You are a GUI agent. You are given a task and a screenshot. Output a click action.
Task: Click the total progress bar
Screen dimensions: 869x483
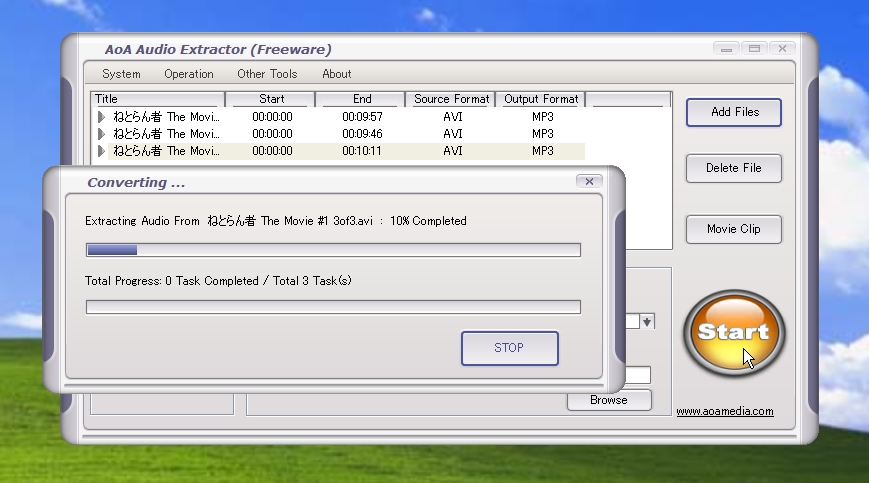(x=333, y=307)
